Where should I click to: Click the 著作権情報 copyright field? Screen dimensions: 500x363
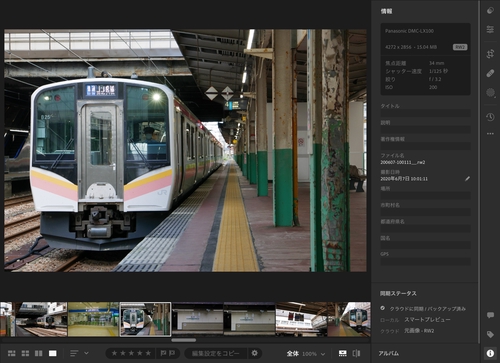click(426, 146)
